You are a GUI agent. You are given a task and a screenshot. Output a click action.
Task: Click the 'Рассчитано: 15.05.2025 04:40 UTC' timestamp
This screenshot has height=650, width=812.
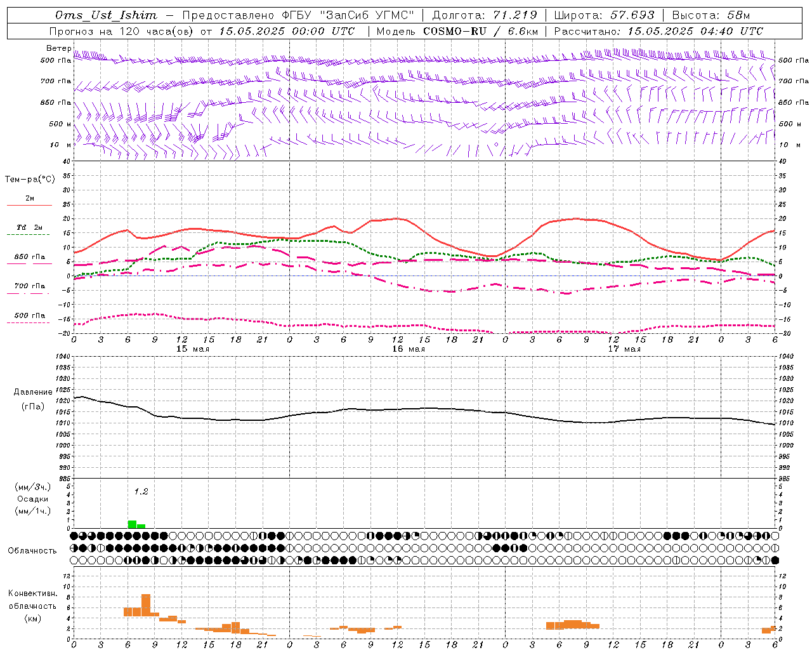point(658,31)
